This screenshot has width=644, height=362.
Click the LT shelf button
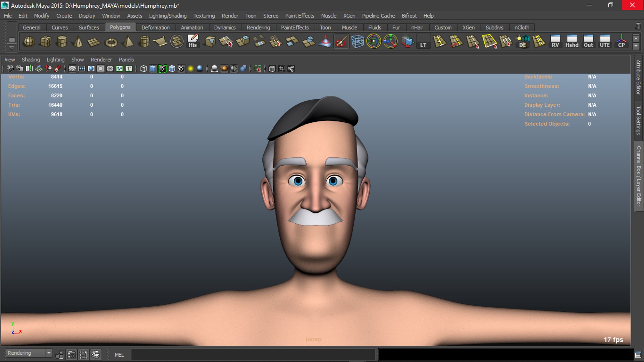pos(423,42)
